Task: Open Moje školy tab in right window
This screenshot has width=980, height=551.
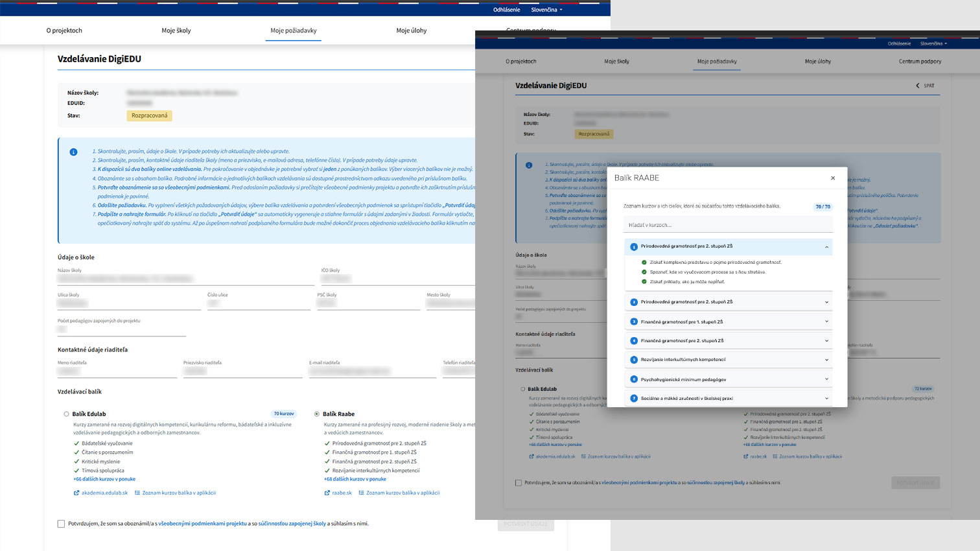Action: [x=617, y=62]
